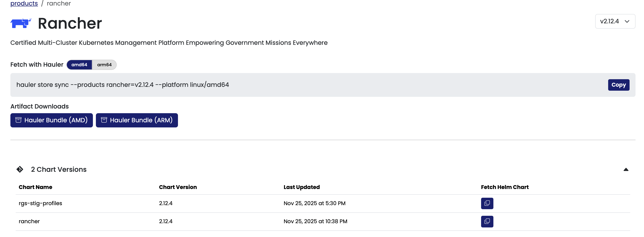
Task: Switch to the arm64 platform toggle
Action: click(104, 65)
